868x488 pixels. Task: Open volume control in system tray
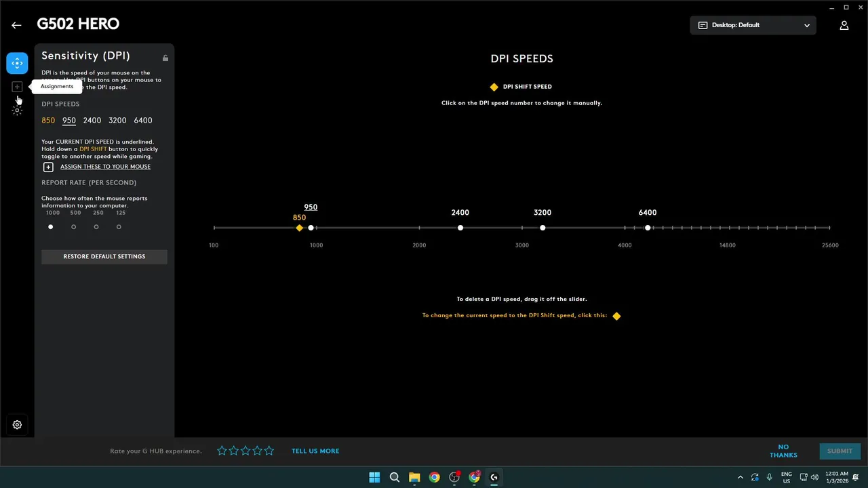(x=814, y=477)
